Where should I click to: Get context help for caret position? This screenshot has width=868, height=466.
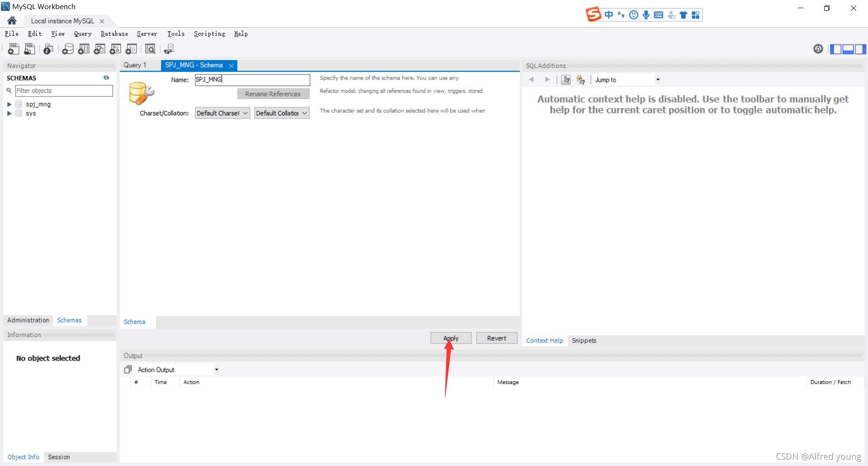[566, 80]
